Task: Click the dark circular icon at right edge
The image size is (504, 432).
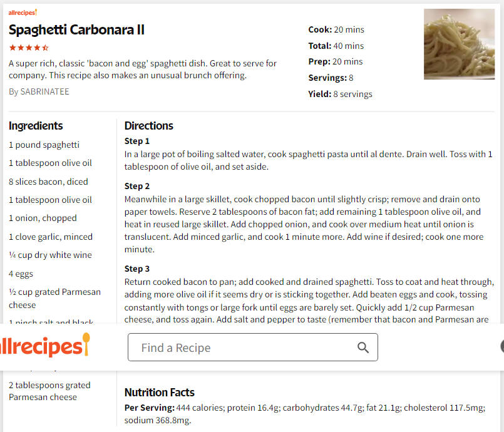Action: [502, 346]
